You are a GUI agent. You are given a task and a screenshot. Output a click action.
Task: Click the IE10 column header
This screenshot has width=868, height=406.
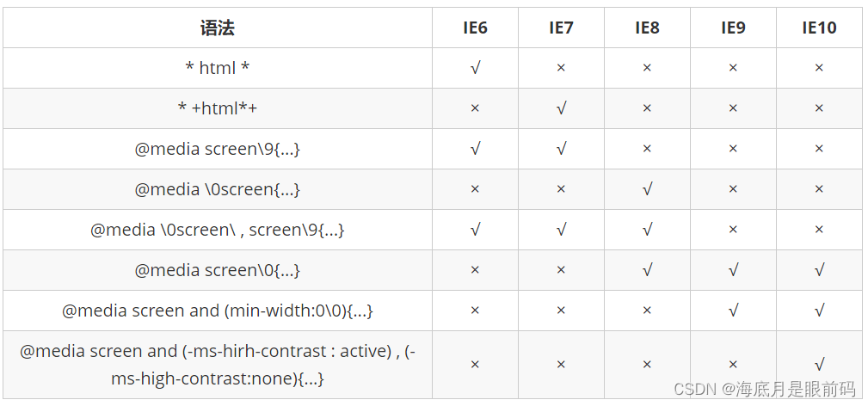819,28
